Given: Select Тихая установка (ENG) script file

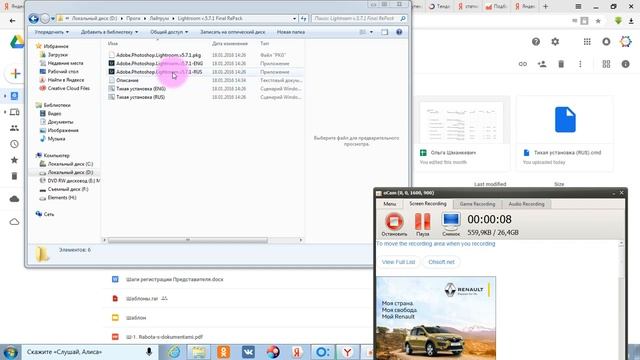Looking at the screenshot, I should pos(140,89).
